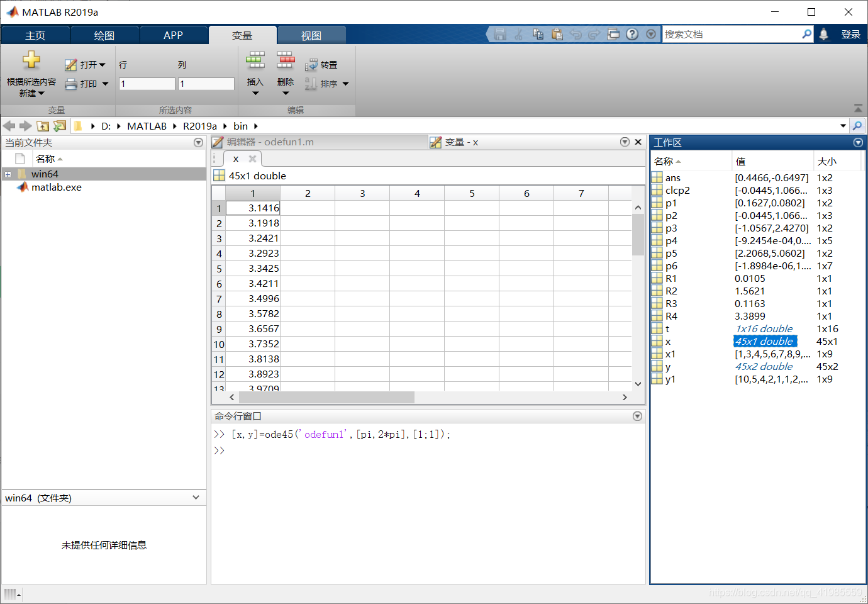Image resolution: width=868 pixels, height=604 pixels.
Task: Click the Transpose button
Action: [x=321, y=65]
